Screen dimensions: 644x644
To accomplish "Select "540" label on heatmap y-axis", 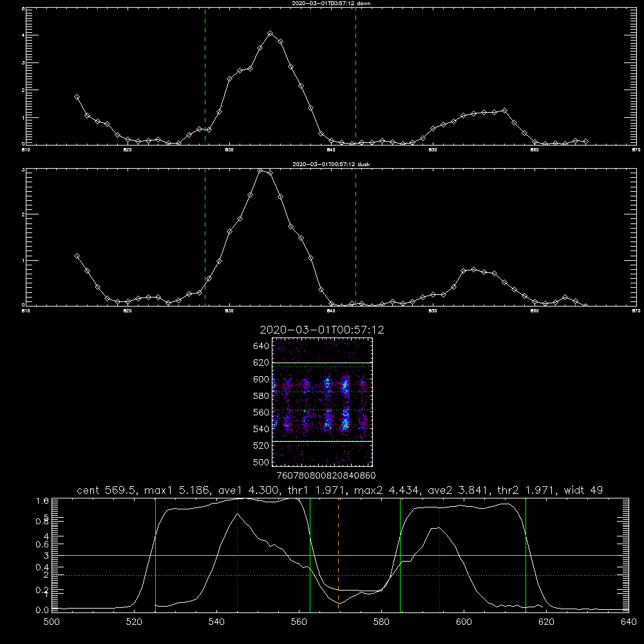I will point(261,429).
